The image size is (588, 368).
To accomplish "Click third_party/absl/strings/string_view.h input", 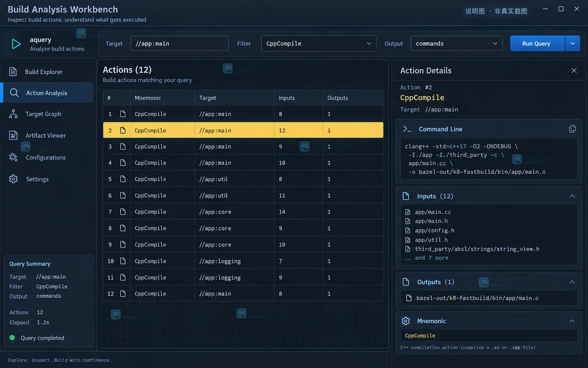I will click(x=477, y=249).
